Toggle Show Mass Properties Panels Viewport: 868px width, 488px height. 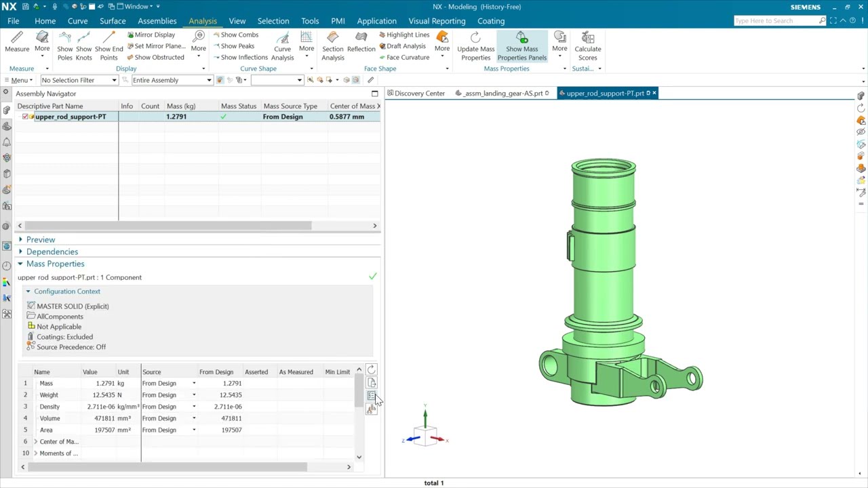click(x=521, y=47)
